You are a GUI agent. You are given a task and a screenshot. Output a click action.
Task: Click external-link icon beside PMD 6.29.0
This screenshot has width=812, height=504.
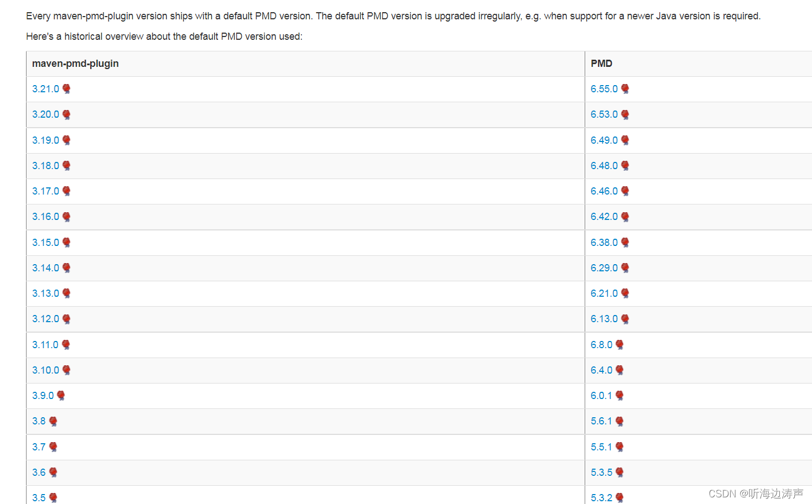coord(625,268)
